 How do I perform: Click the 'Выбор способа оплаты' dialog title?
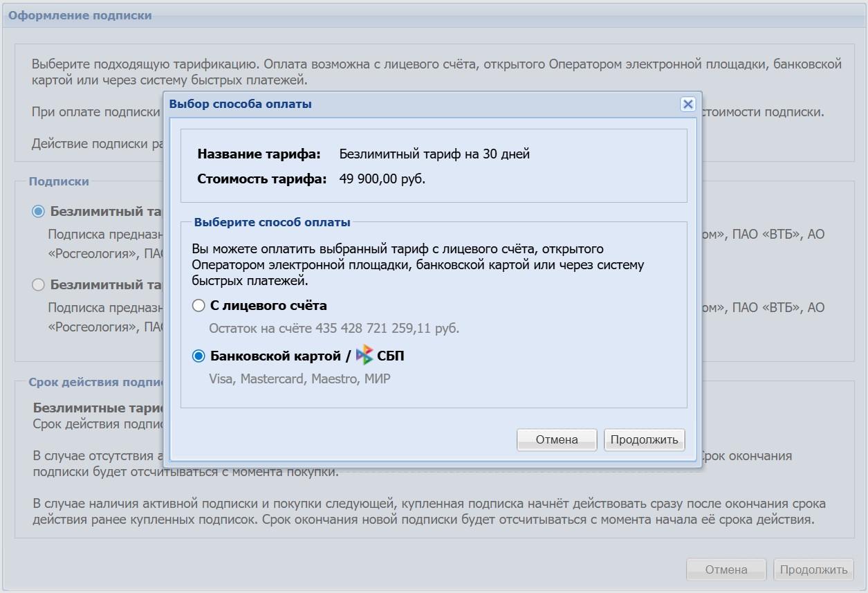(x=240, y=104)
